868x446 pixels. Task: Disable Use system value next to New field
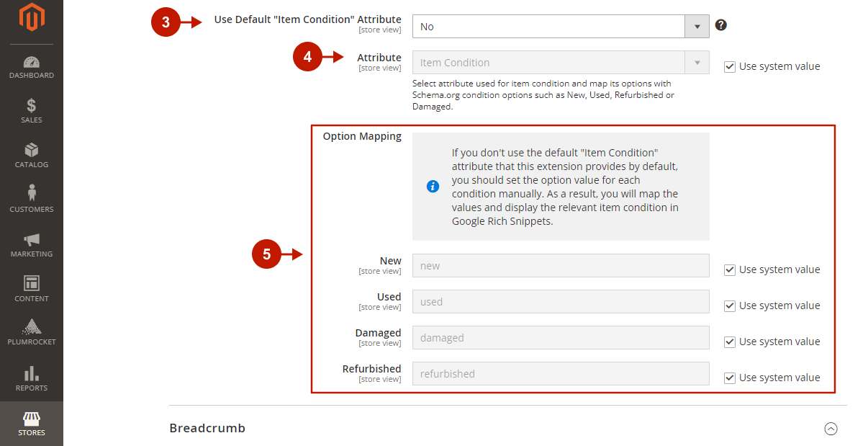729,269
